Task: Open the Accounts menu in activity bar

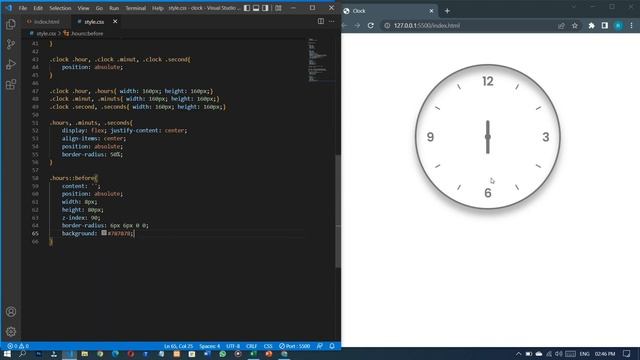Action: [x=11, y=312]
